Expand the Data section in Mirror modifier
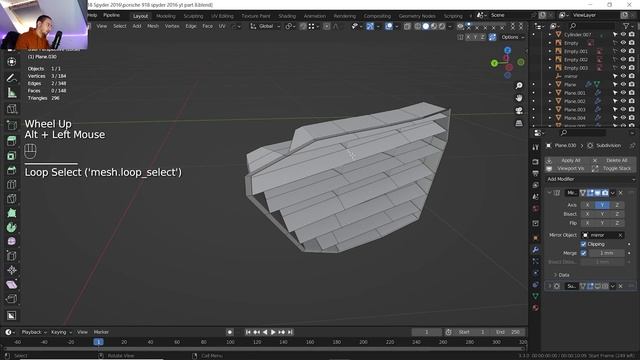640x360 pixels. click(562, 275)
